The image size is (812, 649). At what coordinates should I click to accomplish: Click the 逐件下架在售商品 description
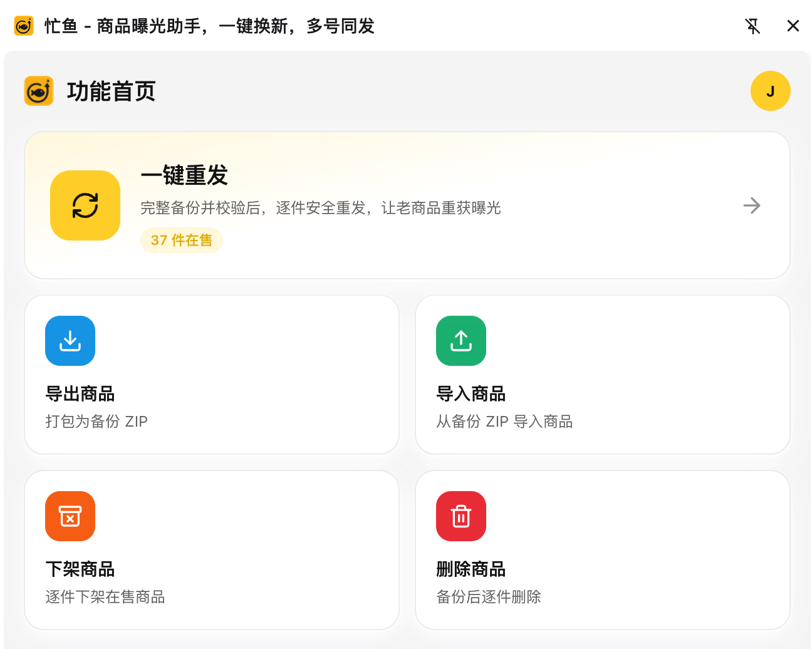click(x=105, y=597)
